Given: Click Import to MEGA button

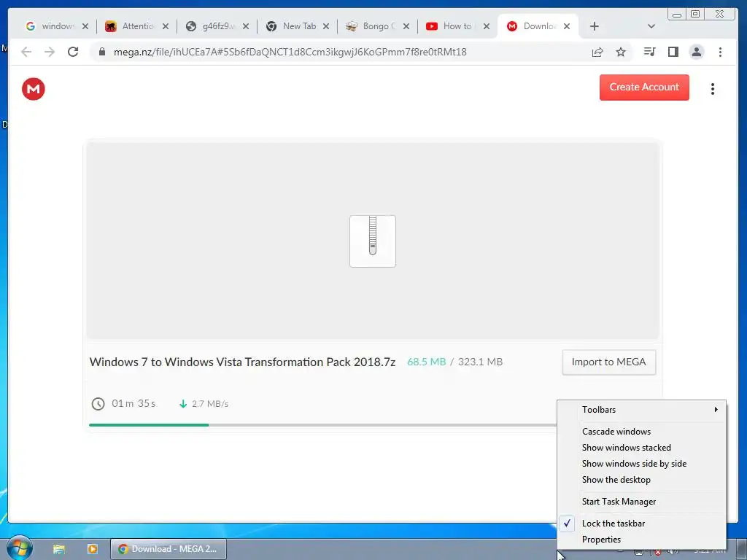Looking at the screenshot, I should [x=608, y=362].
